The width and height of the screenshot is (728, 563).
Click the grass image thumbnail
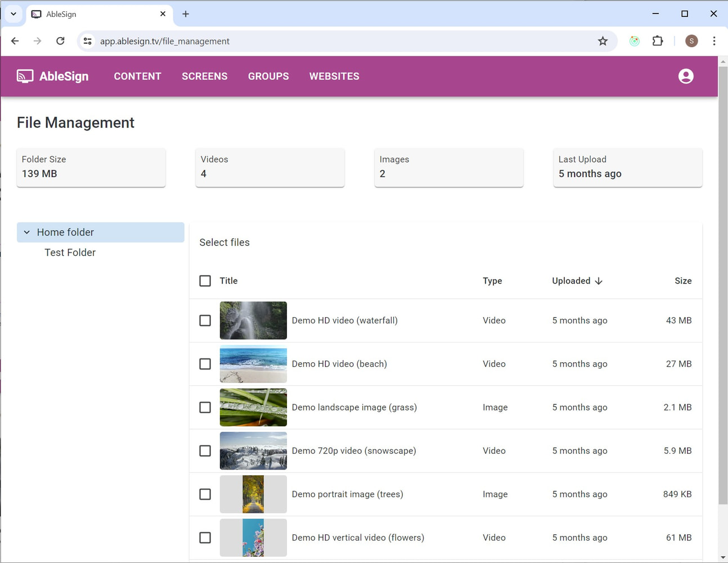click(x=253, y=407)
